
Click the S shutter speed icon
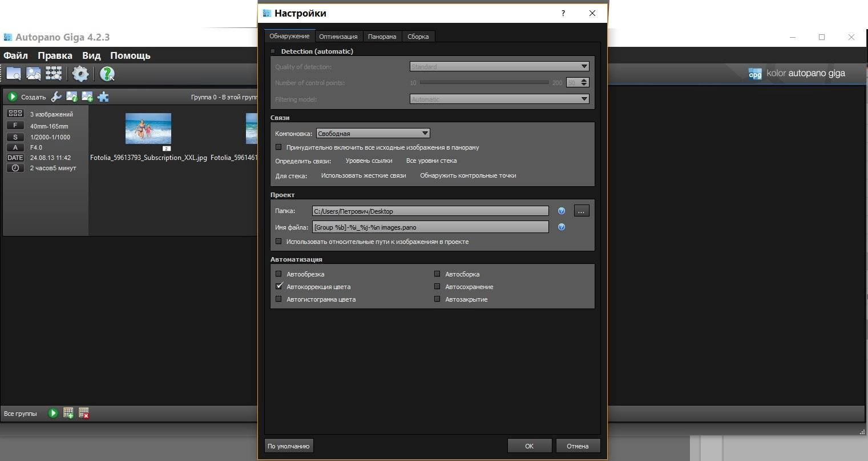[15, 137]
